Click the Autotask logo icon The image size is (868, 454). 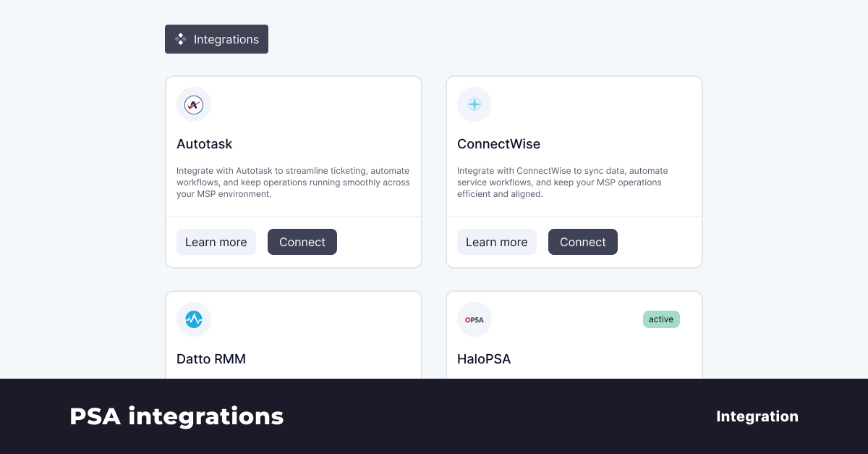[x=194, y=104]
